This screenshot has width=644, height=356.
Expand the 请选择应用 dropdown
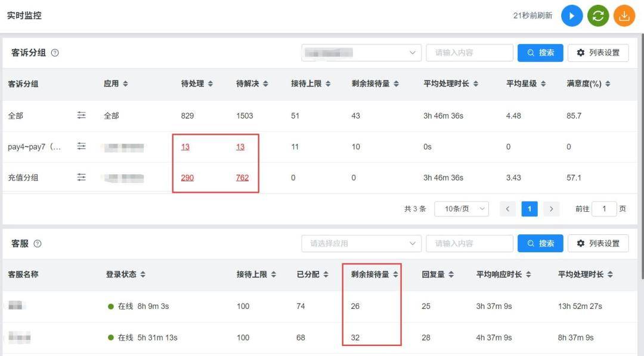click(x=361, y=243)
